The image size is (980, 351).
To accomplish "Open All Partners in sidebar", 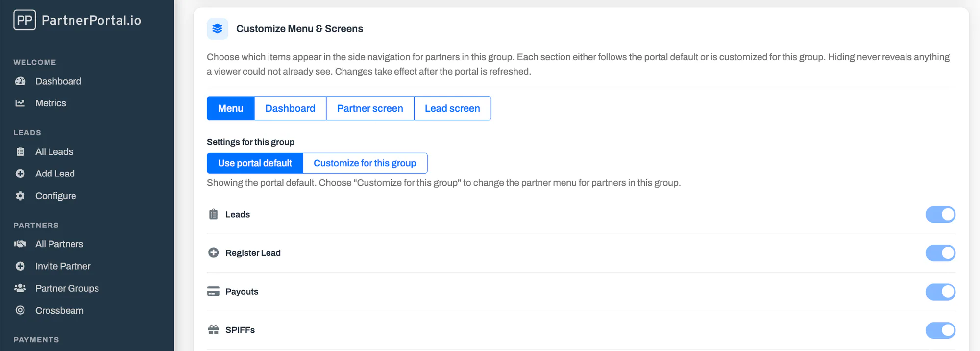I will (59, 244).
